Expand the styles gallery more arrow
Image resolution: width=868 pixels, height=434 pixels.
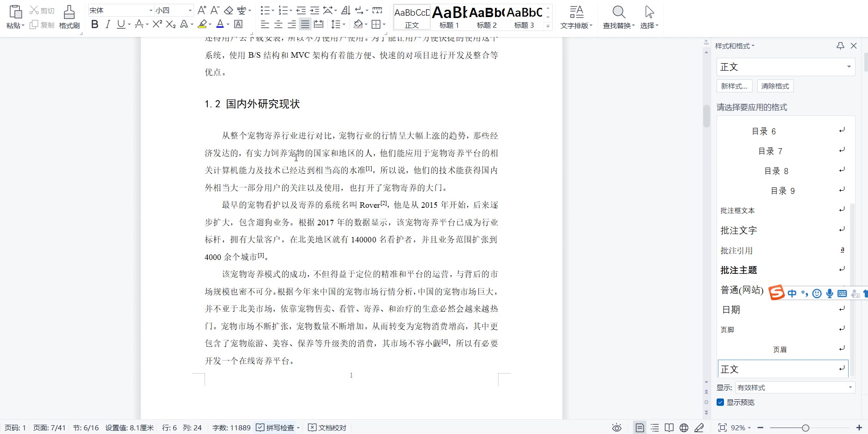pyautogui.click(x=548, y=26)
